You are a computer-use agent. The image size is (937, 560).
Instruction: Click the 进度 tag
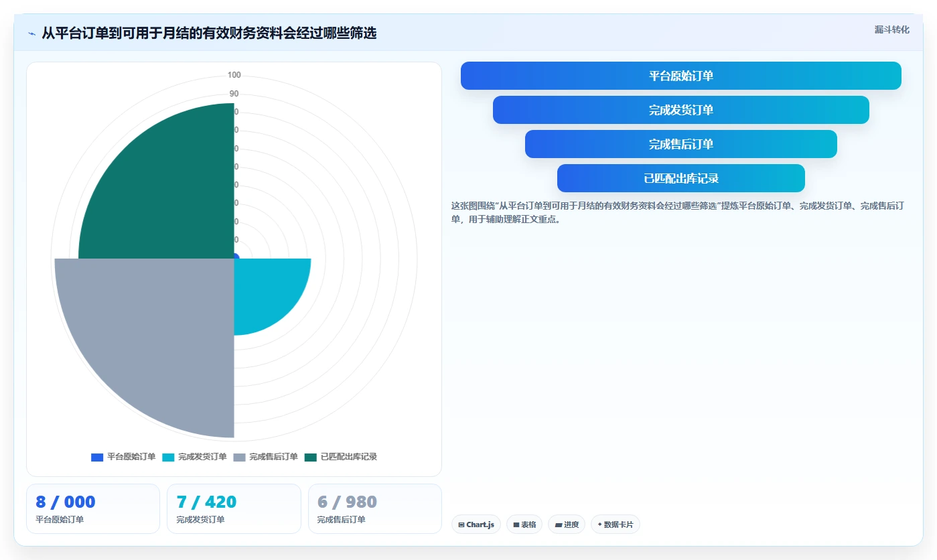coord(567,524)
